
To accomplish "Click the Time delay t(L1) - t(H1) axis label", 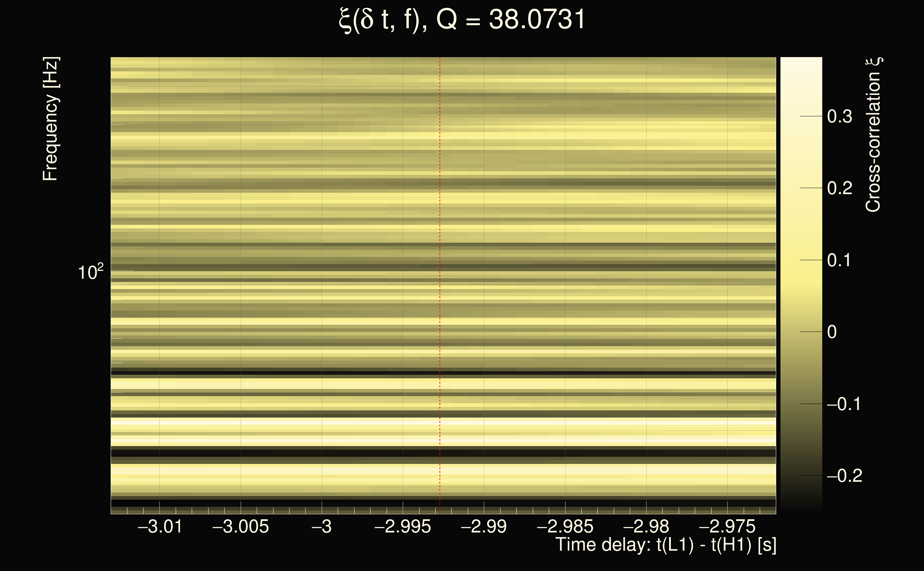I will point(666,545).
